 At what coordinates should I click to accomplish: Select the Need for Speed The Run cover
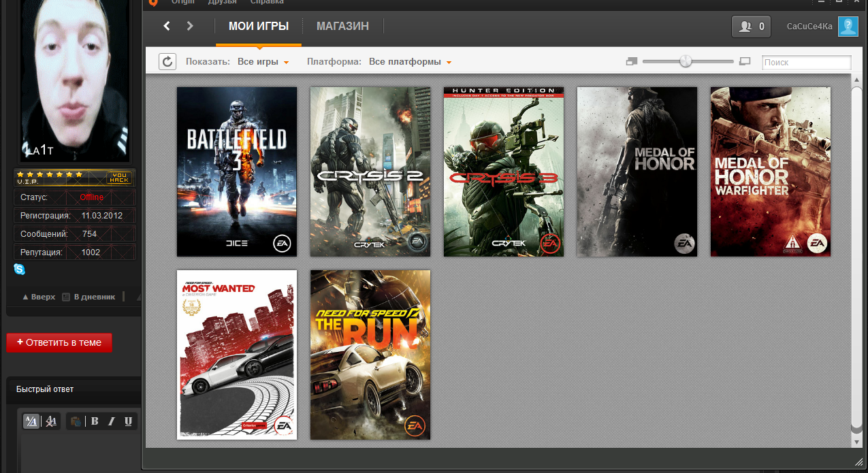click(x=370, y=355)
